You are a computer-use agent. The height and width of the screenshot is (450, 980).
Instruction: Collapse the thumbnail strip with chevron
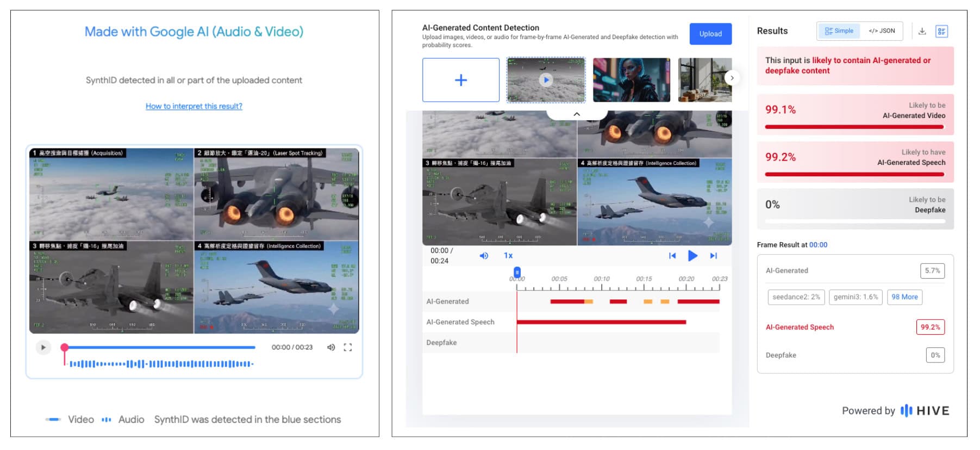tap(577, 114)
